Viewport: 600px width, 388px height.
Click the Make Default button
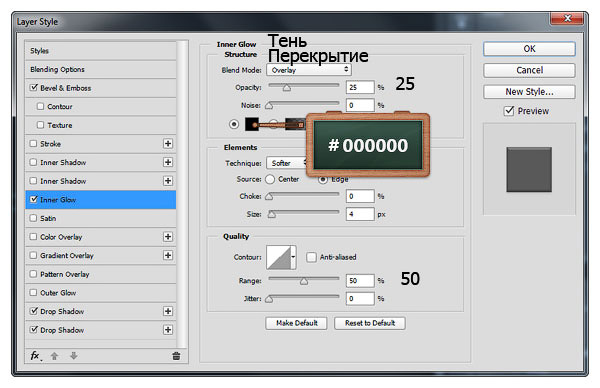[297, 323]
